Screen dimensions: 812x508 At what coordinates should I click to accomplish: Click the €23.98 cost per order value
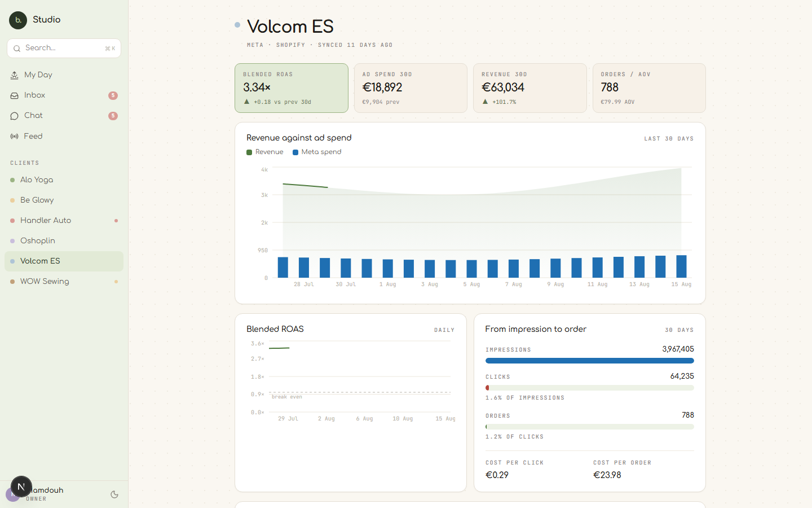[x=607, y=475]
